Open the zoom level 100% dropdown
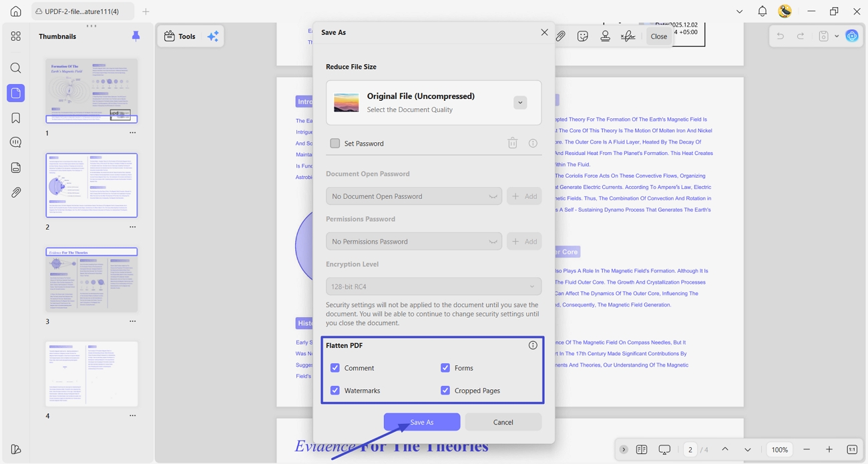This screenshot has width=868, height=464. click(779, 449)
